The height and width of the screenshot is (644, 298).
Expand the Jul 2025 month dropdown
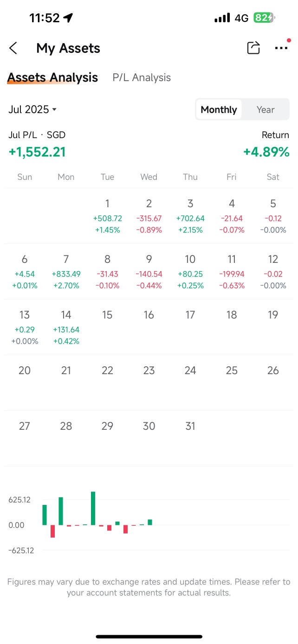pos(32,109)
